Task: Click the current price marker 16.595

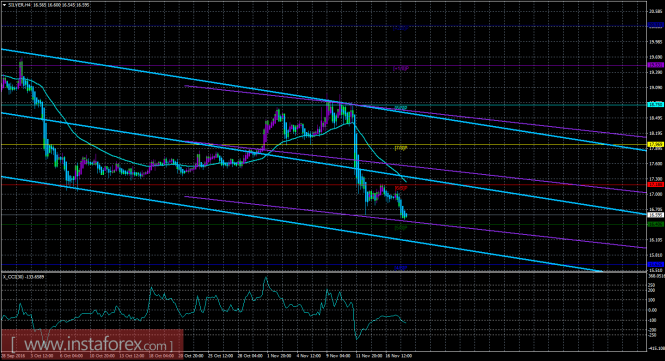Action: 656,215
